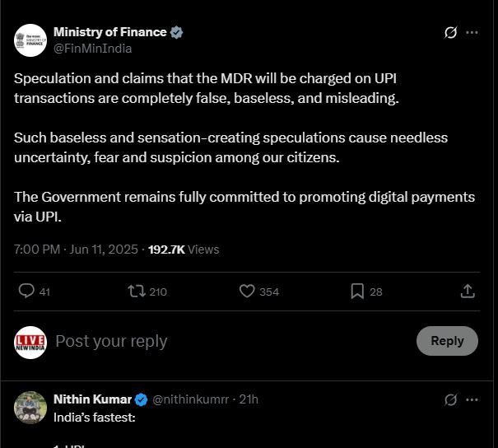
Task: Like the Ministry of Finance post
Action: click(247, 291)
